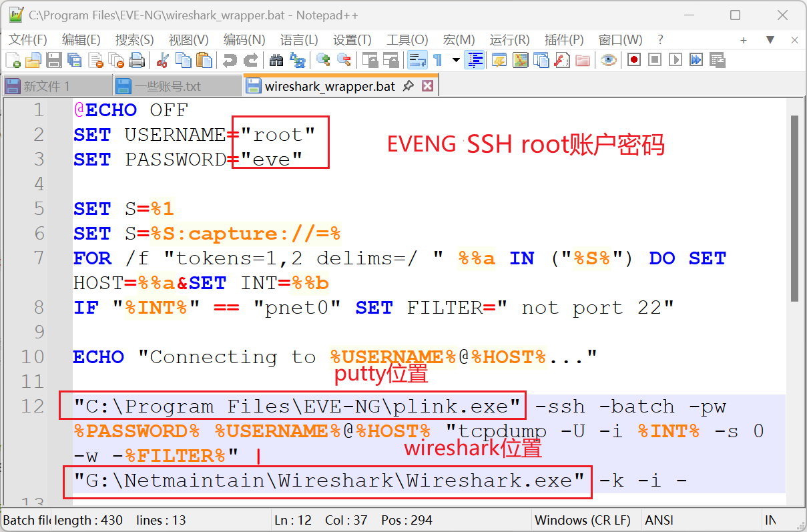Click the Close All toolbar icon
The width and height of the screenshot is (807, 532).
coord(116,61)
